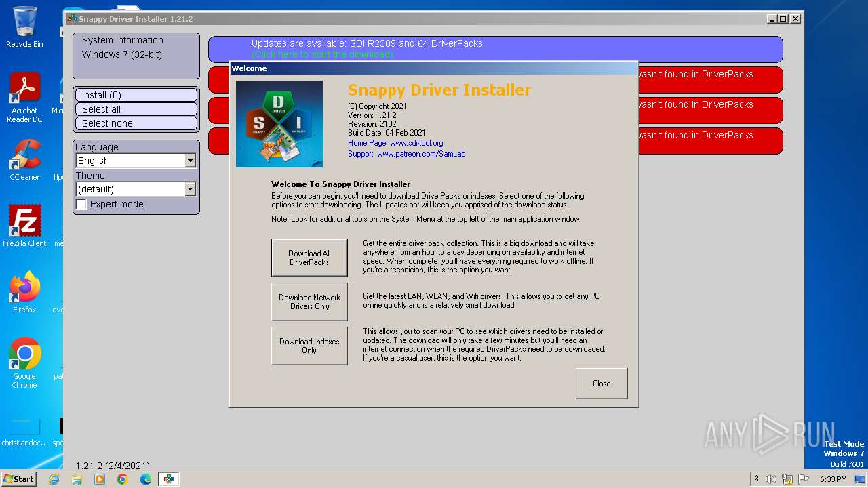868x488 pixels.
Task: Click the System information panel
Action: click(136, 56)
